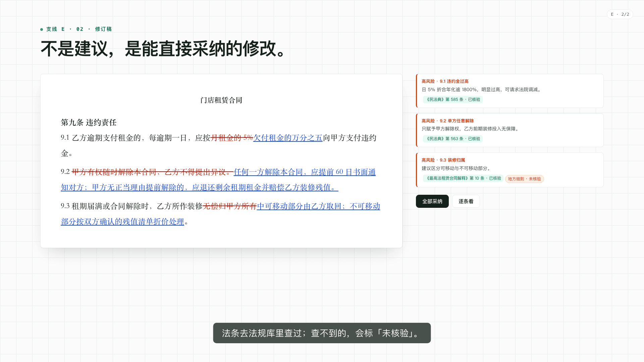Click the heading 第九条 违约责任
This screenshot has height=362, width=644.
click(x=89, y=122)
